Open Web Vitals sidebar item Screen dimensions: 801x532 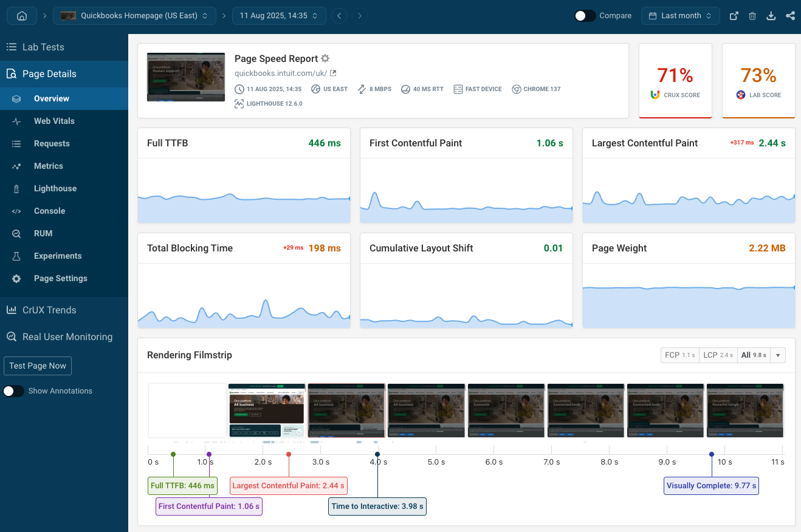click(x=64, y=121)
